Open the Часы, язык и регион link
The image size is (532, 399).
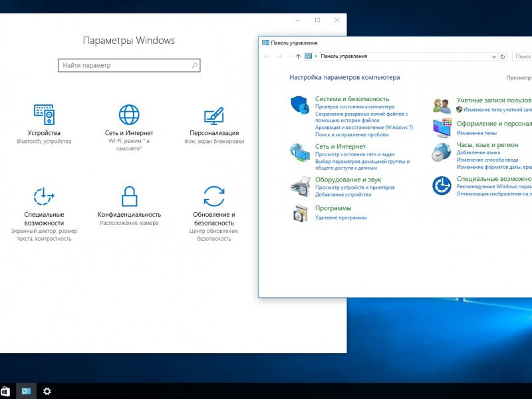(x=487, y=145)
